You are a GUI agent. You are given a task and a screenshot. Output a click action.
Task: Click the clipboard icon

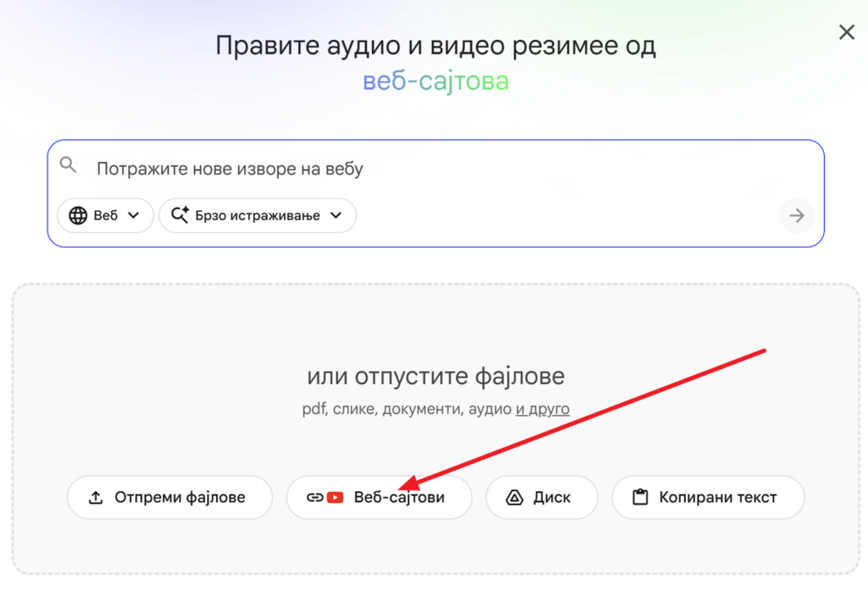point(640,498)
